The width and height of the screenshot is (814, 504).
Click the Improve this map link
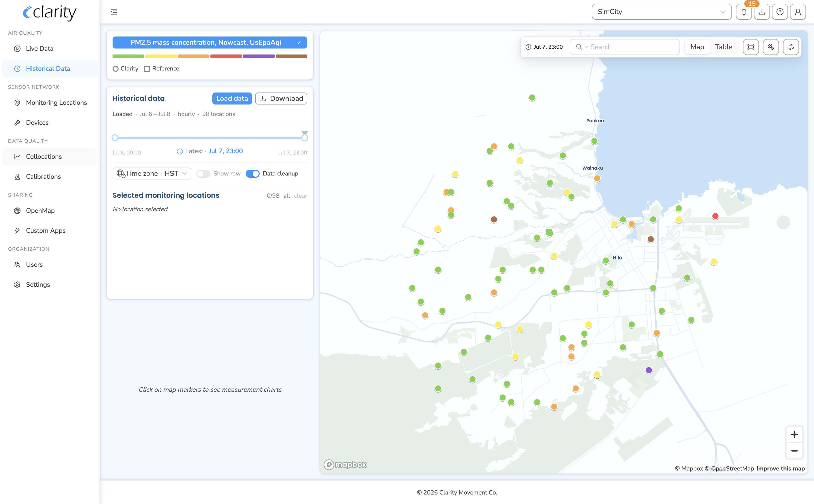coord(780,468)
